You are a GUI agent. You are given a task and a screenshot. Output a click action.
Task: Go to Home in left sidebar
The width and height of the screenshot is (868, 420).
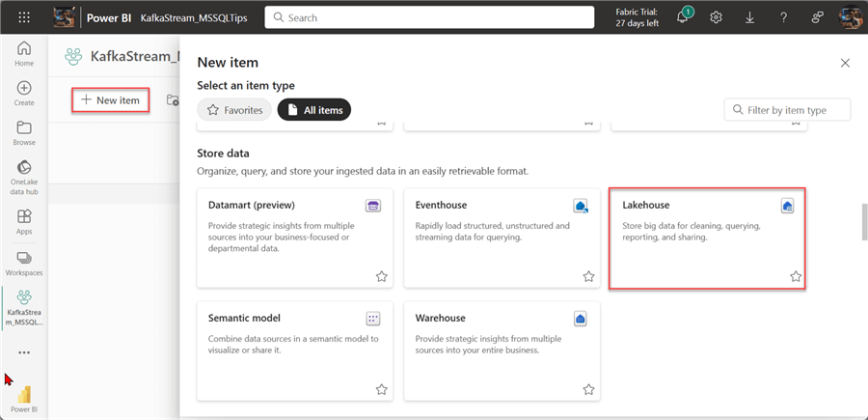coord(24,54)
